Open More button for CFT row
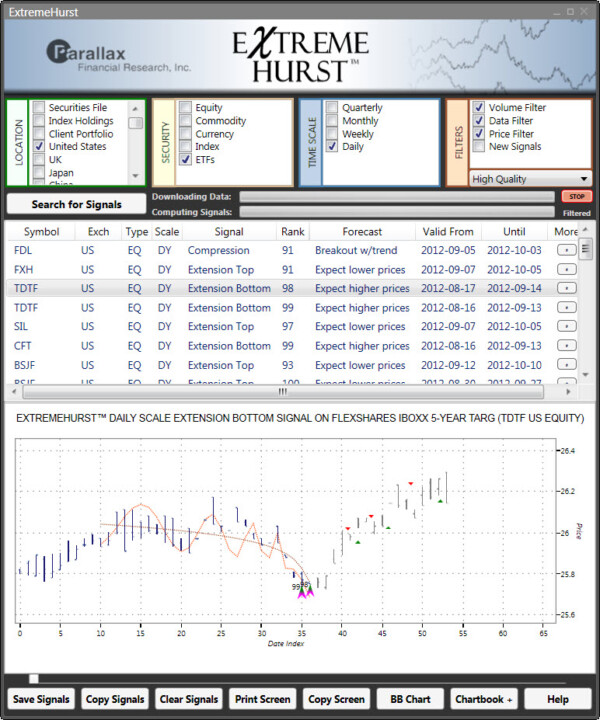The width and height of the screenshot is (600, 720). tap(566, 345)
